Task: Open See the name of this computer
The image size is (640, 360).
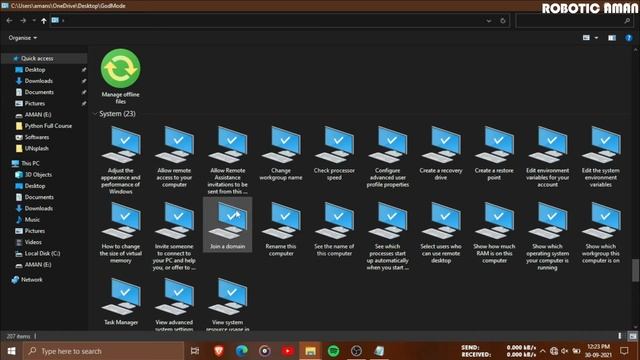Action: 334,229
